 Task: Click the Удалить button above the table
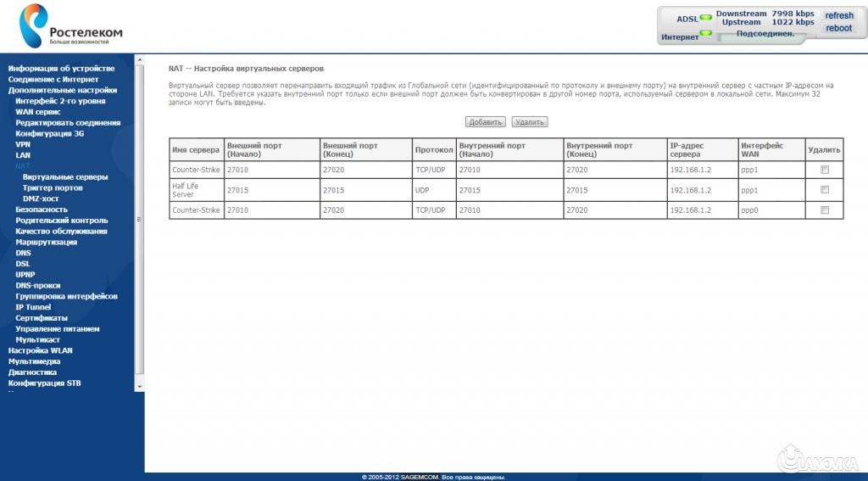529,122
